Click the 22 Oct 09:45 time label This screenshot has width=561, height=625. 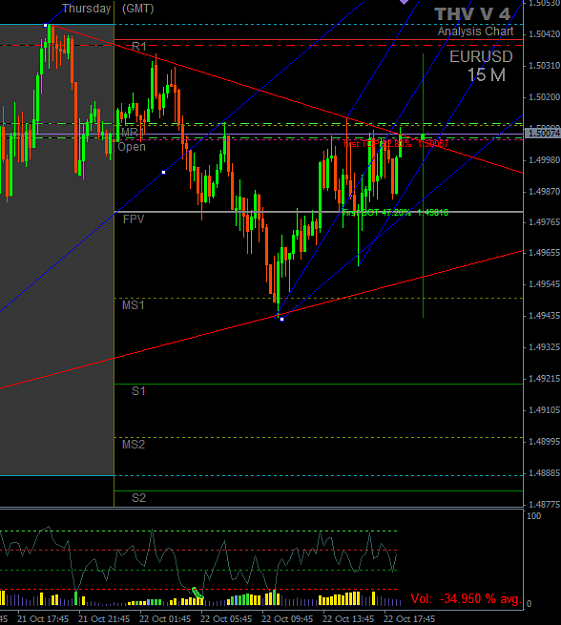coord(287,619)
